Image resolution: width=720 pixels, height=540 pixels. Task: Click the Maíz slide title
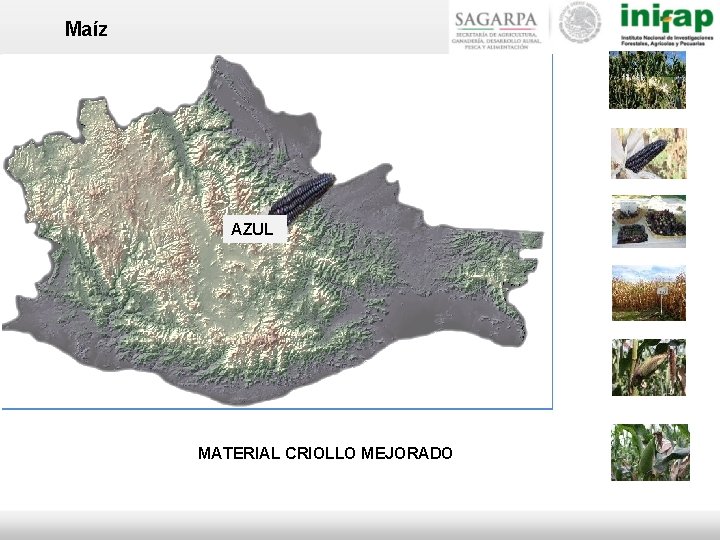[x=86, y=29]
